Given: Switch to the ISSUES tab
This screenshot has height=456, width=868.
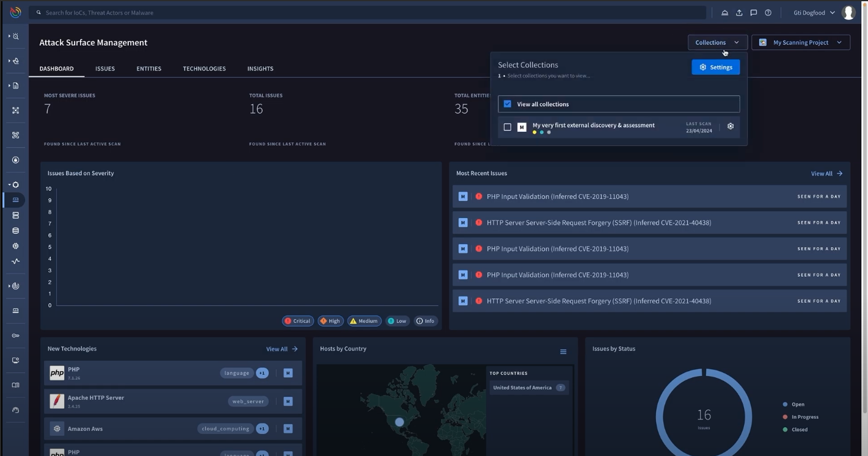Looking at the screenshot, I should (104, 68).
